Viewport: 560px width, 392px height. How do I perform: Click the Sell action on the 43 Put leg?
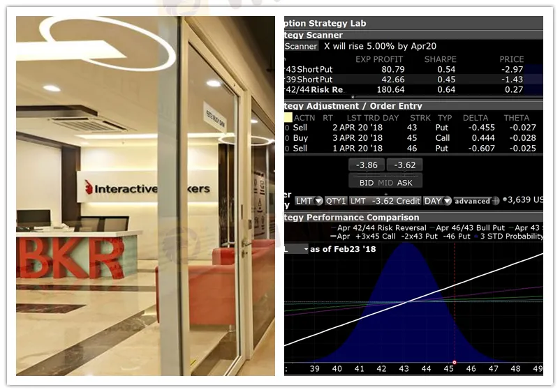point(300,128)
